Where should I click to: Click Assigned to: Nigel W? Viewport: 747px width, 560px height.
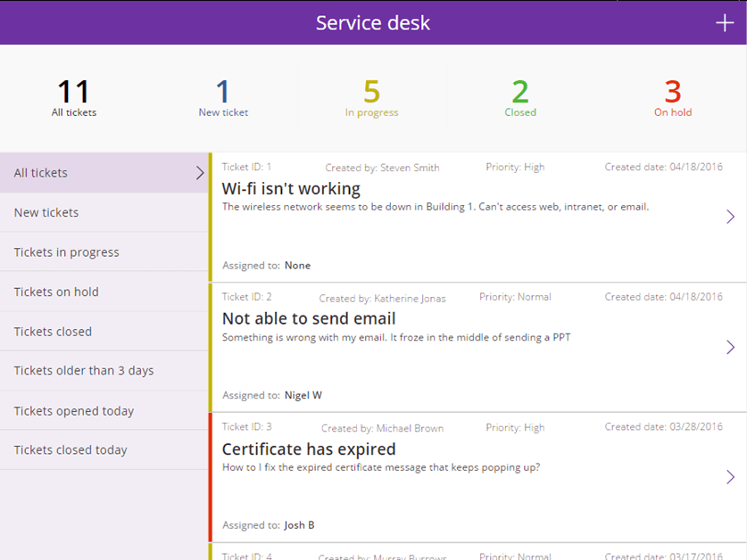(x=272, y=395)
